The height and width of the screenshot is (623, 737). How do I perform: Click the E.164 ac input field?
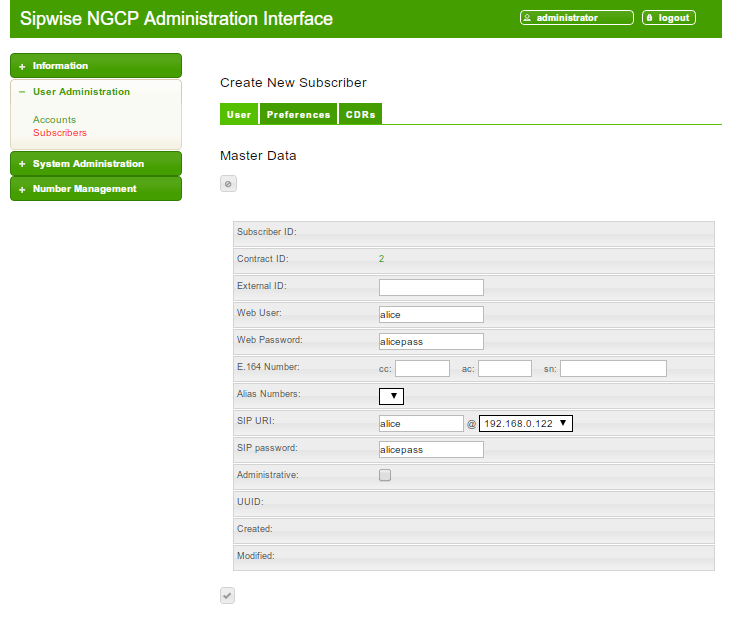point(505,369)
